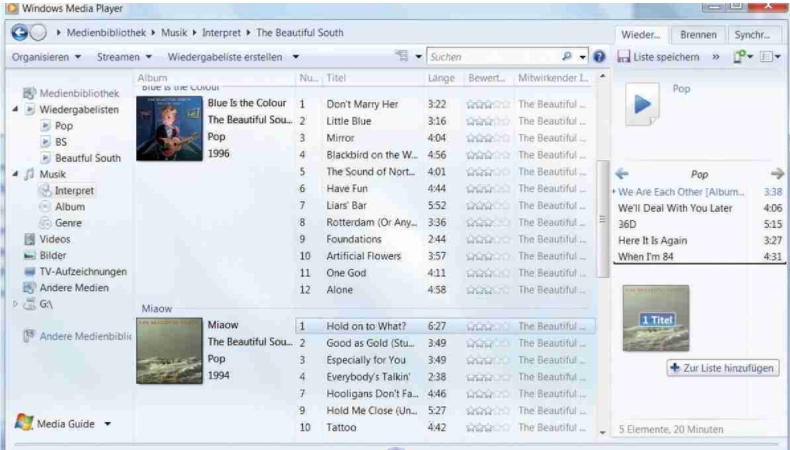Switch to the Wiedergabe tab

click(x=640, y=35)
